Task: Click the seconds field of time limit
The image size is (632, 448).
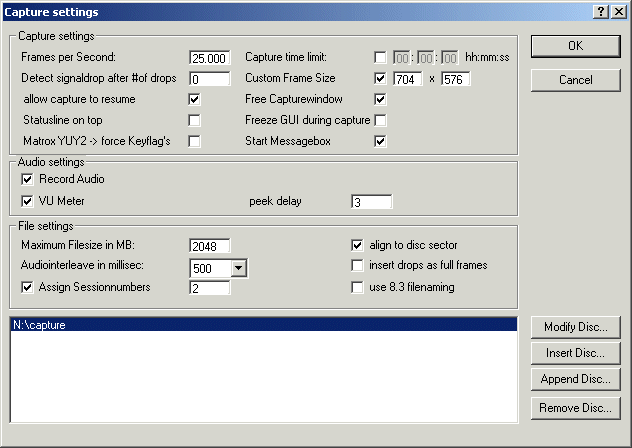Action: (x=449, y=58)
